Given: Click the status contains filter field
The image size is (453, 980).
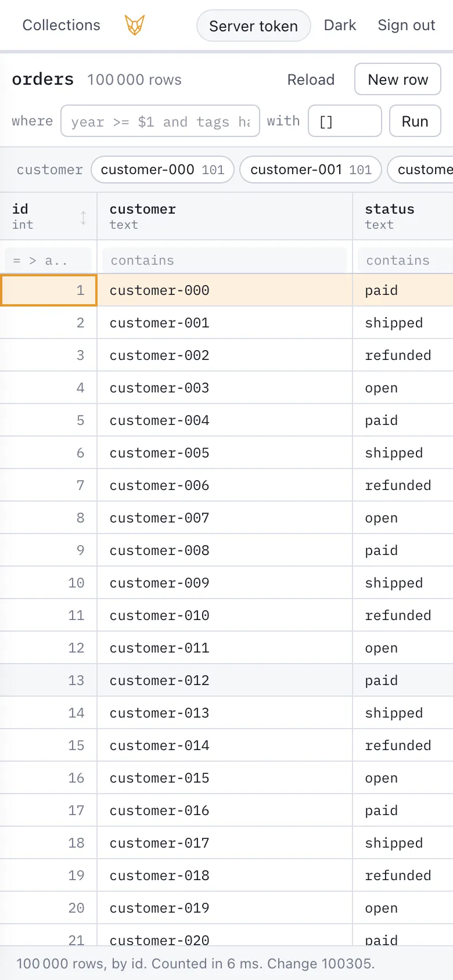Looking at the screenshot, I should pyautogui.click(x=405, y=260).
